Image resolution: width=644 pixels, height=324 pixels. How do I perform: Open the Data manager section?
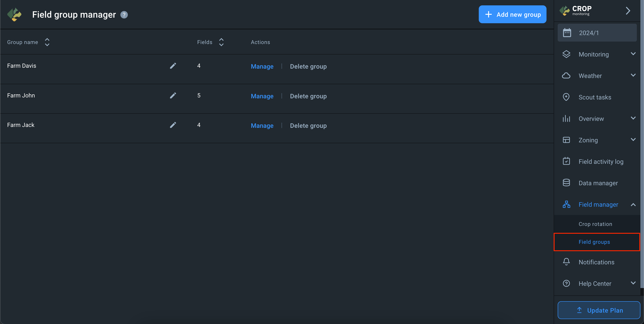click(598, 183)
